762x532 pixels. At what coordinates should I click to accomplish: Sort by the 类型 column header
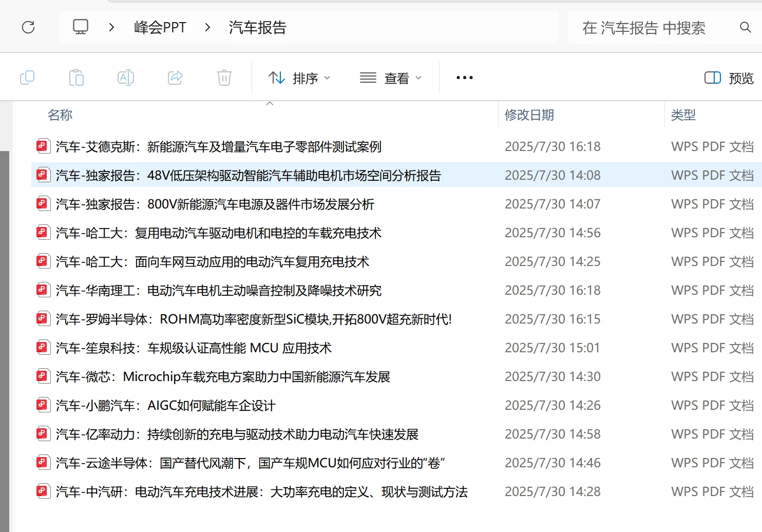[683, 115]
